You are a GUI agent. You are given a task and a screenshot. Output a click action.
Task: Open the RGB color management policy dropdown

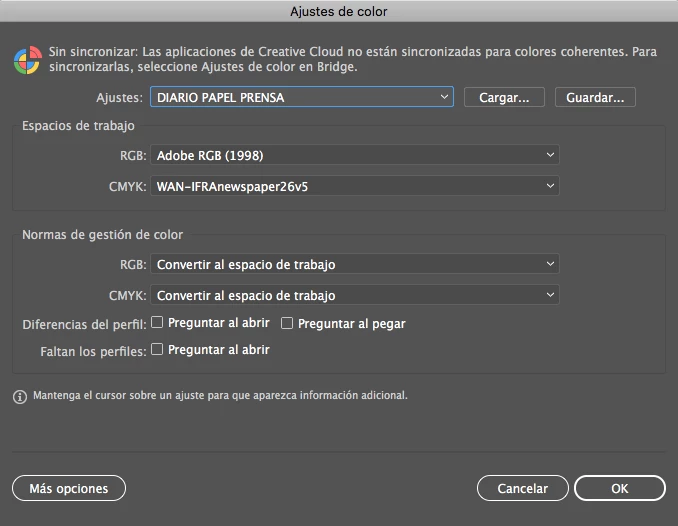(355, 264)
